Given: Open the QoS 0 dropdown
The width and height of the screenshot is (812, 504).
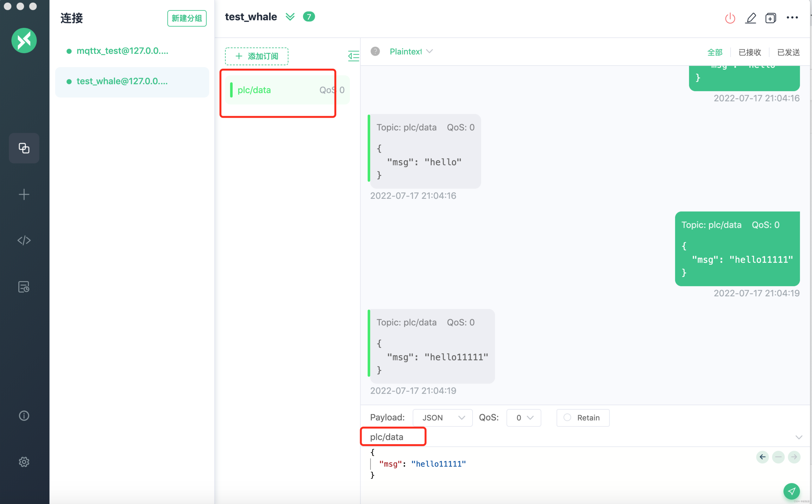Looking at the screenshot, I should (524, 418).
